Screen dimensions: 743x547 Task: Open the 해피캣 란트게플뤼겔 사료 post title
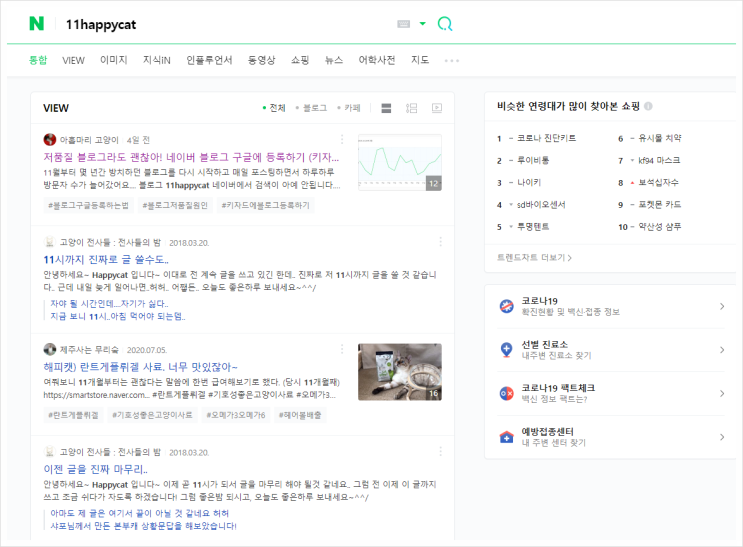[140, 367]
